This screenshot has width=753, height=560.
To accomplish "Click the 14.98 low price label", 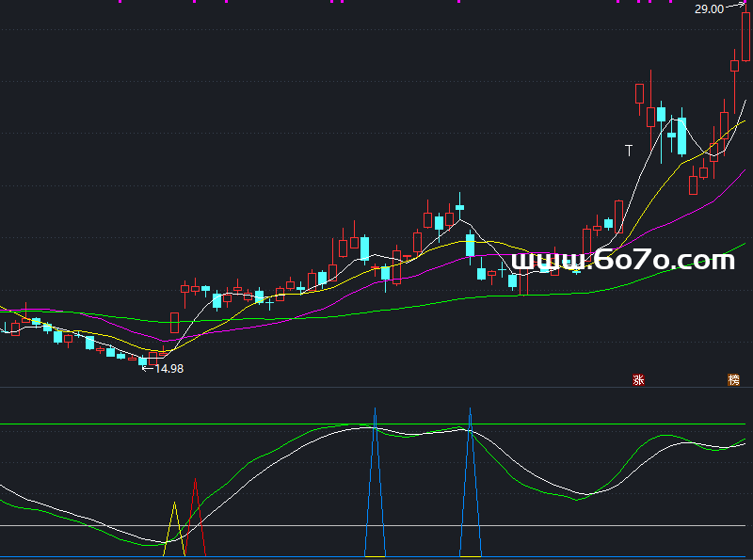I will tap(169, 369).
